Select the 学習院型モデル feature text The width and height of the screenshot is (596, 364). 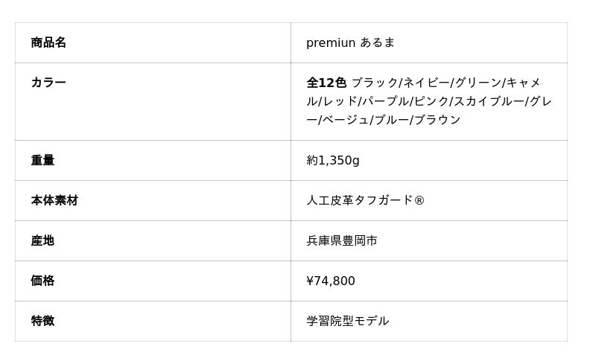tap(348, 321)
